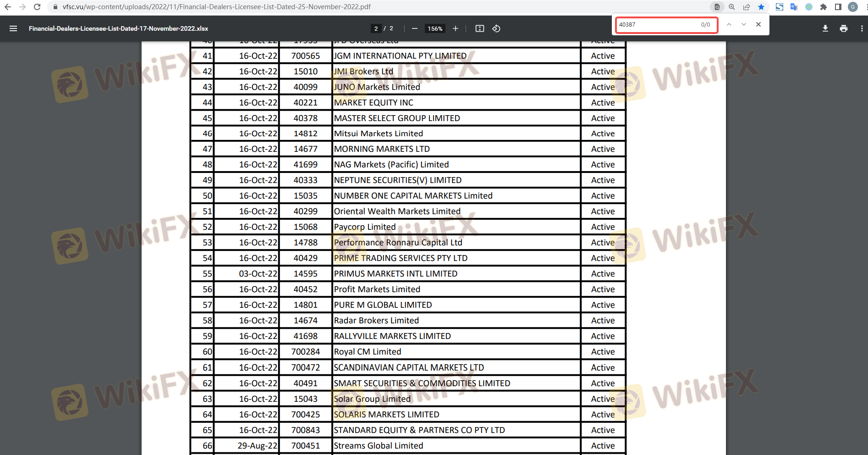Click the PDF page number field
The image size is (868, 455).
[376, 28]
